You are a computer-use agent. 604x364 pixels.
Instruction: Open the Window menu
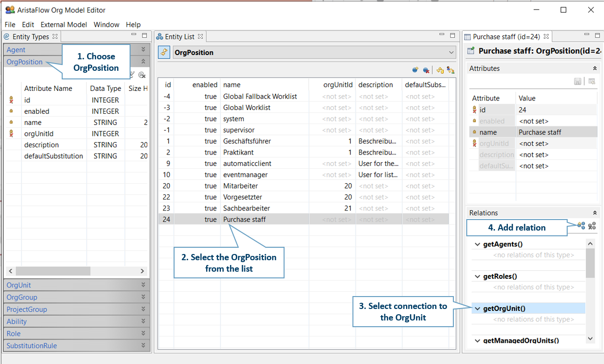pyautogui.click(x=106, y=24)
